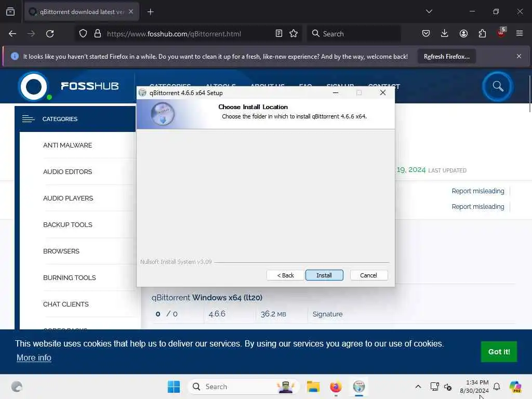The image size is (532, 399).
Task: Click the 4.6.6 version value
Action: (217, 314)
